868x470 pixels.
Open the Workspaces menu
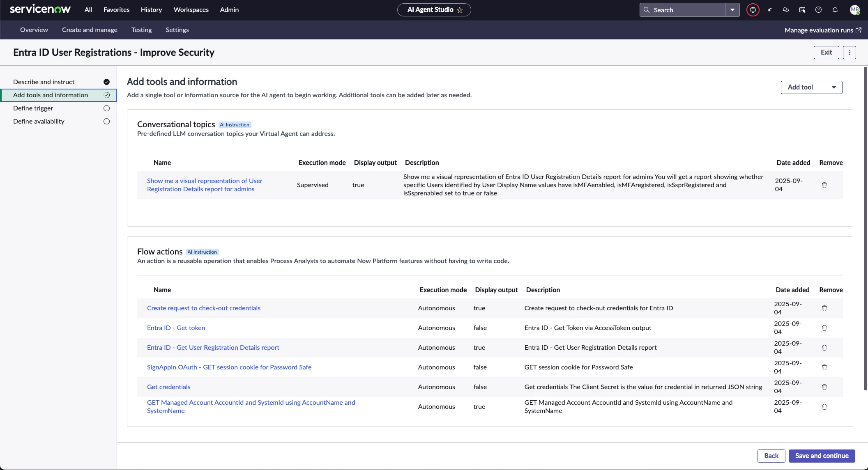click(191, 10)
